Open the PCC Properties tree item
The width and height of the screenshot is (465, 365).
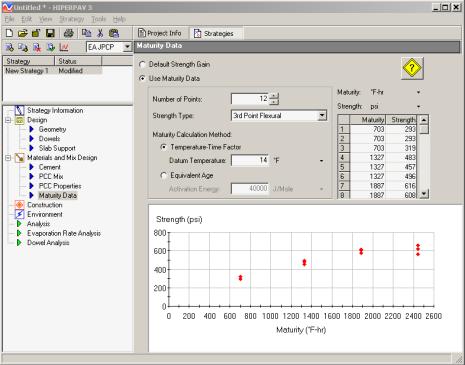[60, 186]
